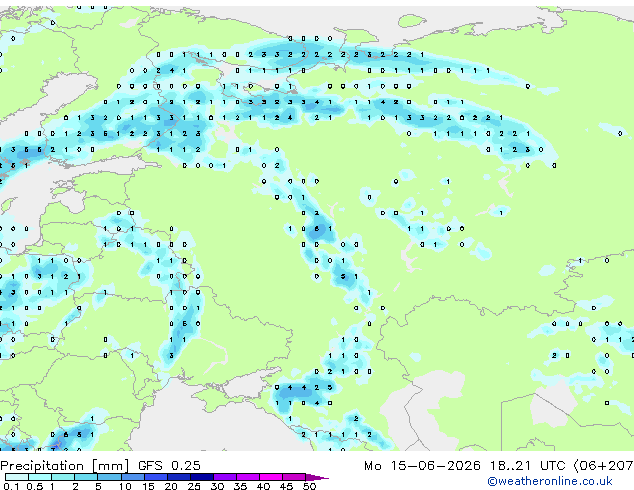The height and width of the screenshot is (490, 634).
Task: Select the 0.1 to 0.5 mm legend swatch
Action: (x=17, y=477)
